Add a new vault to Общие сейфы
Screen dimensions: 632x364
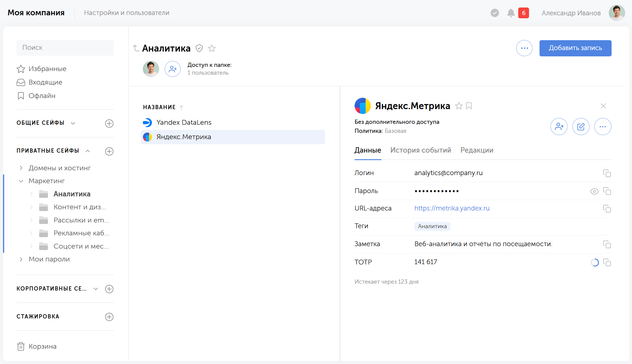[109, 124]
